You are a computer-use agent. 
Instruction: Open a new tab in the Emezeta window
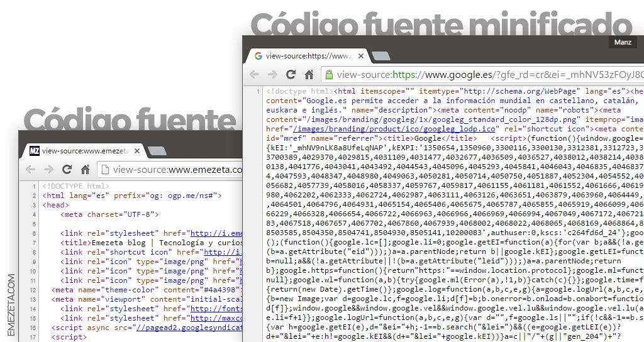[157, 151]
